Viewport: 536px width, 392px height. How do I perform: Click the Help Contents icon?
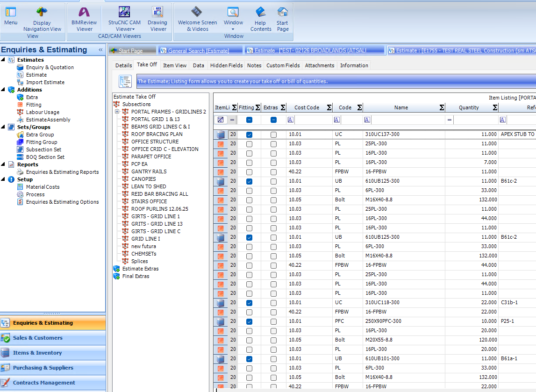tap(260, 13)
